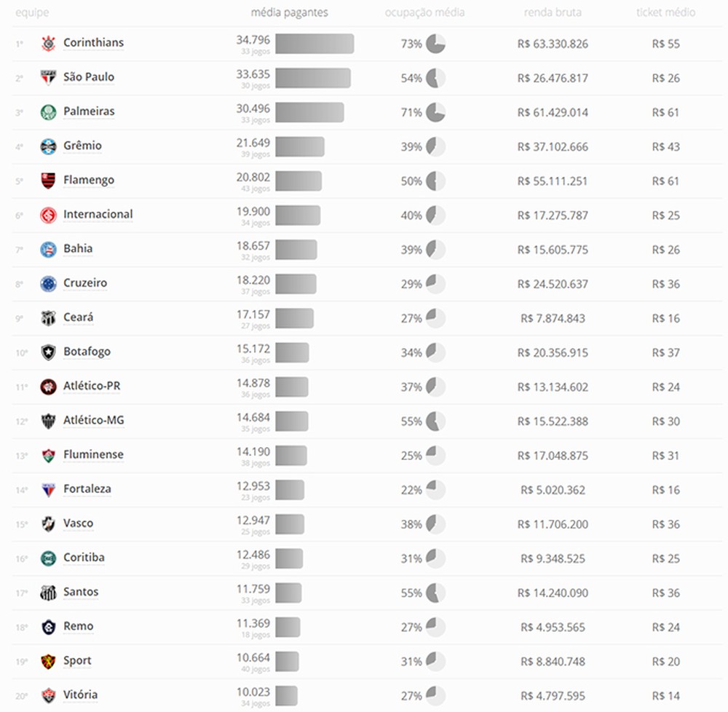Click the São Paulo club crest
Viewport: 728px width, 712px height.
pos(48,78)
